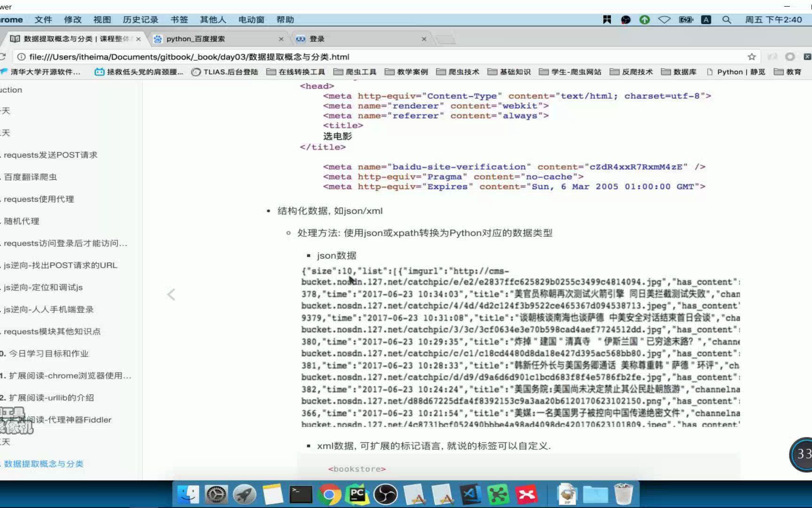Open the Trash in Dock
The image size is (812, 508).
click(624, 494)
